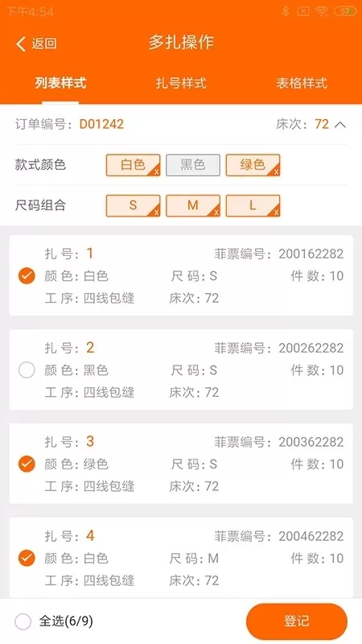Select the 黑色 color filter tag
This screenshot has width=362, height=644.
pos(193,165)
